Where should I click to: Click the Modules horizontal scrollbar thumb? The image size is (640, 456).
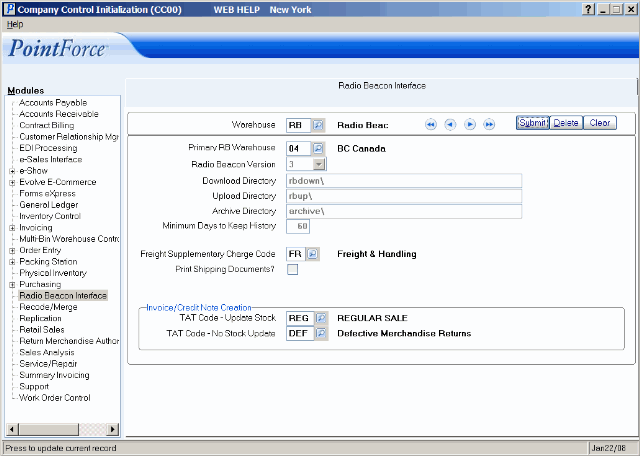pyautogui.click(x=49, y=429)
